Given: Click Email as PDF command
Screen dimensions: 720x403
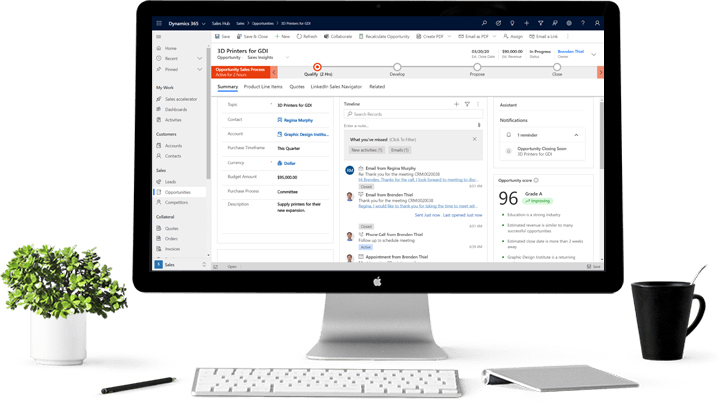Looking at the screenshot, I should (x=473, y=36).
